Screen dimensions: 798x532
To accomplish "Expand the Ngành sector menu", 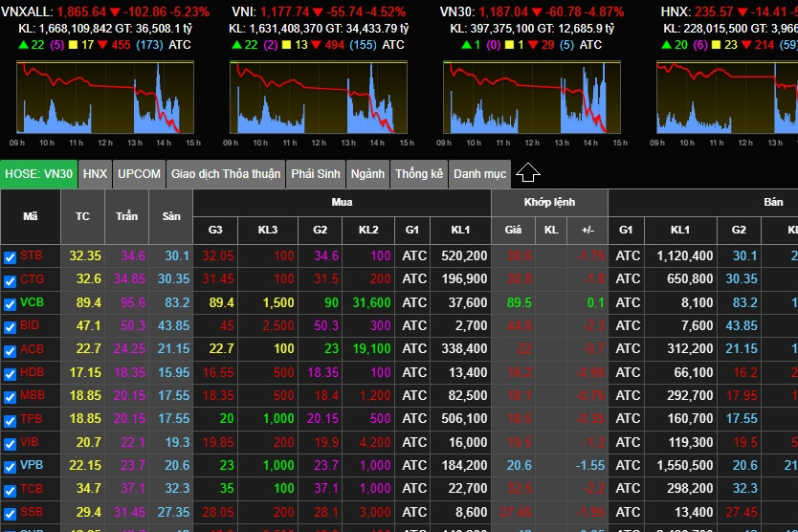I will [367, 174].
